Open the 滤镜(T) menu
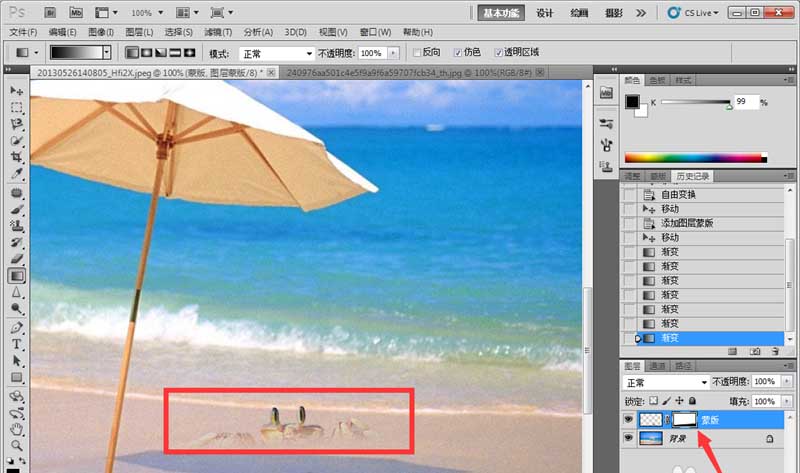This screenshot has height=473, width=800. (218, 32)
